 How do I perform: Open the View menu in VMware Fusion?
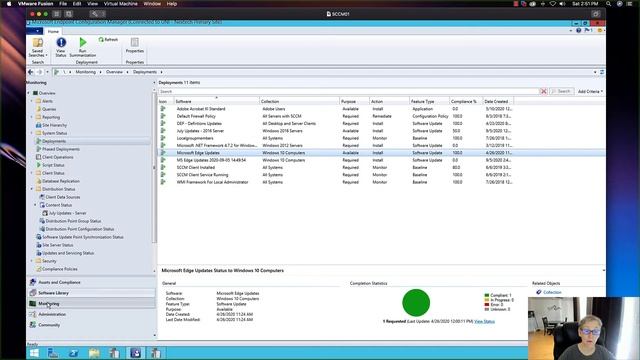tap(92, 4)
